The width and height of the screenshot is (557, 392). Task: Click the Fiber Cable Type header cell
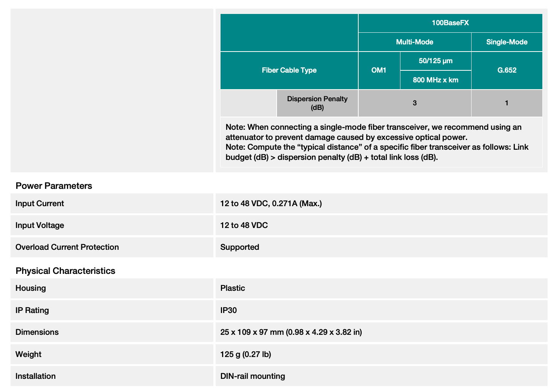(x=289, y=70)
